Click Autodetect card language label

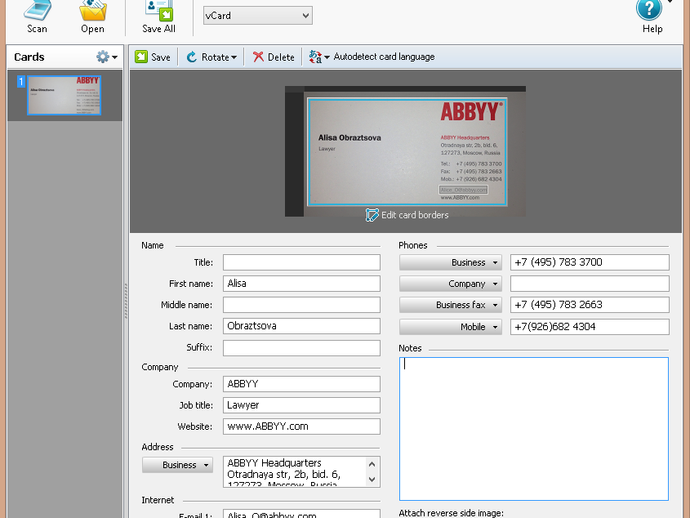pyautogui.click(x=384, y=57)
